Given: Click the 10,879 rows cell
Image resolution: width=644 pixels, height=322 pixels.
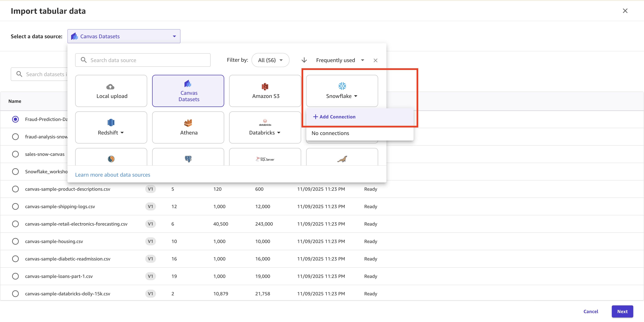Looking at the screenshot, I should pyautogui.click(x=221, y=294).
